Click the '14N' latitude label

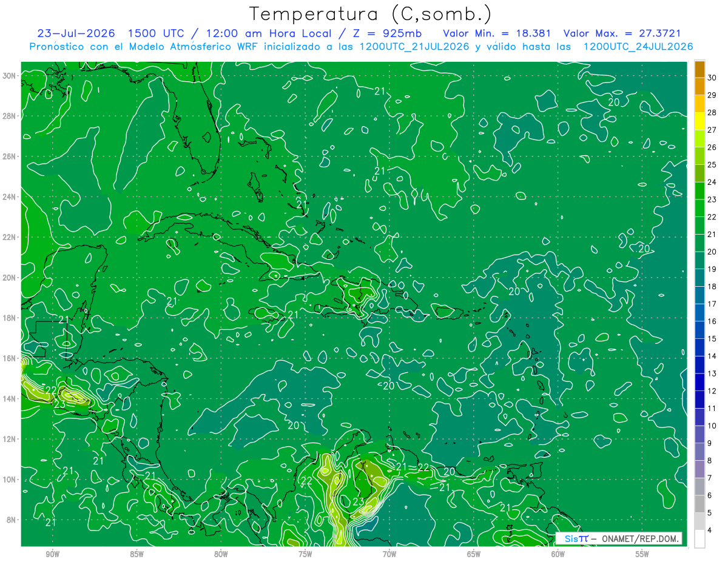click(9, 399)
